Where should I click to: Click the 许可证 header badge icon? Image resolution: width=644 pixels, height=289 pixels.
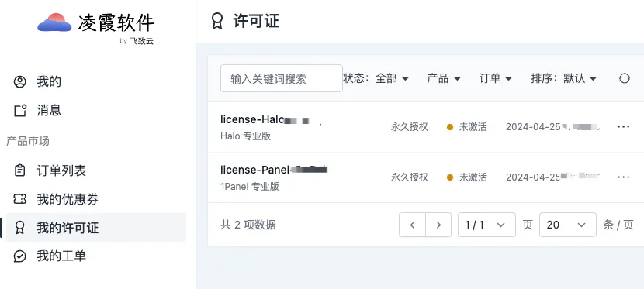216,21
